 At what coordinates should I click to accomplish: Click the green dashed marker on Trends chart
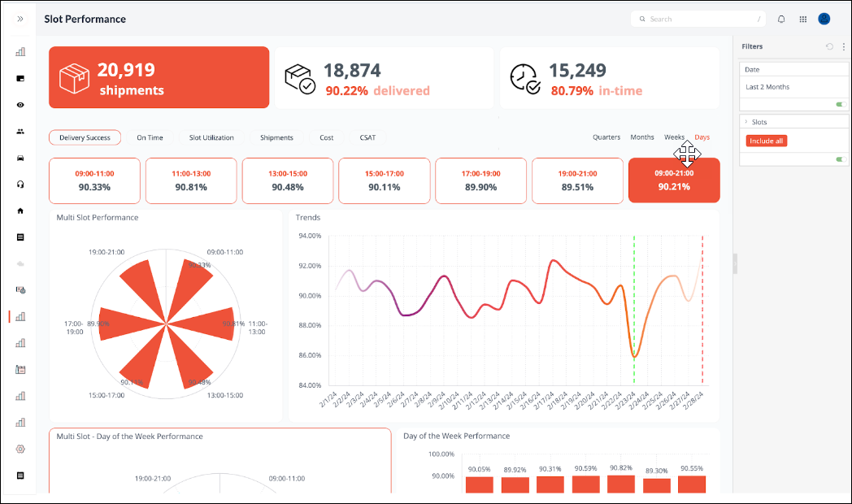coord(634,310)
